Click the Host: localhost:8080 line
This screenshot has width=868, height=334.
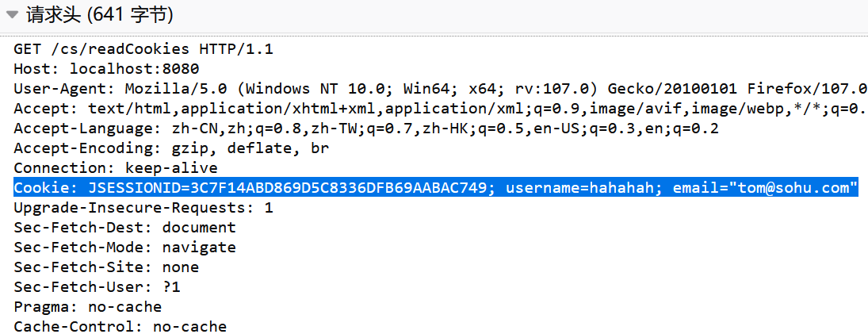coord(106,69)
